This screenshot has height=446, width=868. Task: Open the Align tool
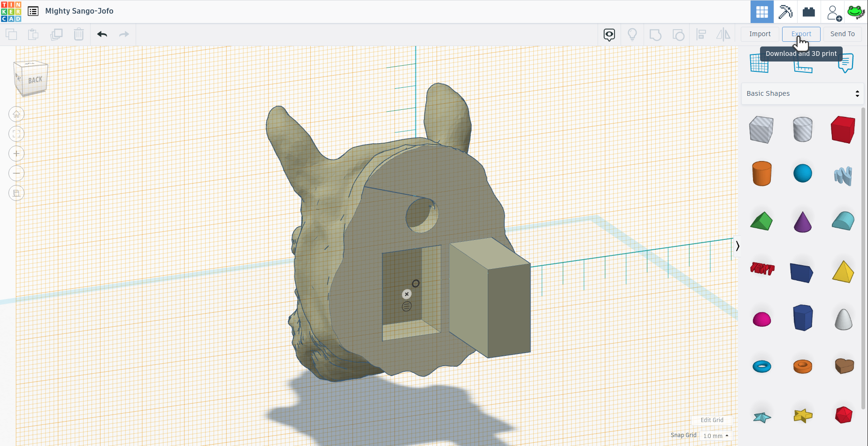point(701,34)
